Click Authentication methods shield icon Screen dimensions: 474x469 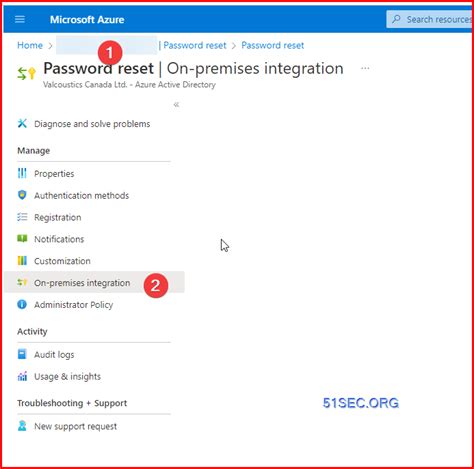22,195
